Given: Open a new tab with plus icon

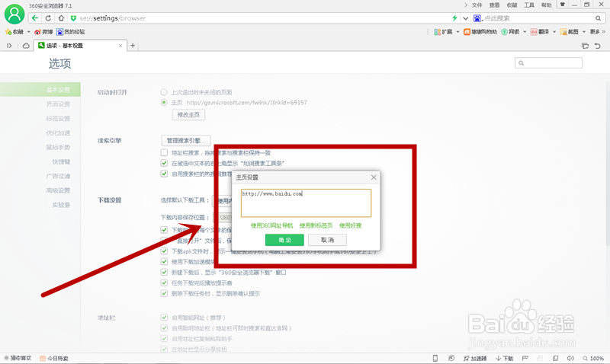Looking at the screenshot, I should 133,46.
